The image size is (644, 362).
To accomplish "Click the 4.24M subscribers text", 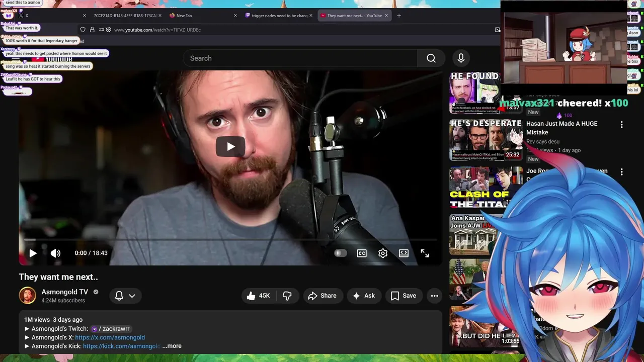I will [63, 301].
